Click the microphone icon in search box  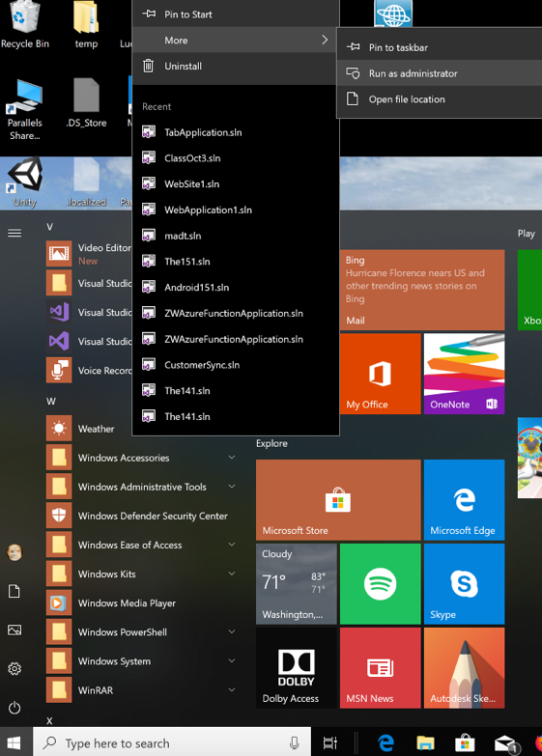(x=294, y=743)
